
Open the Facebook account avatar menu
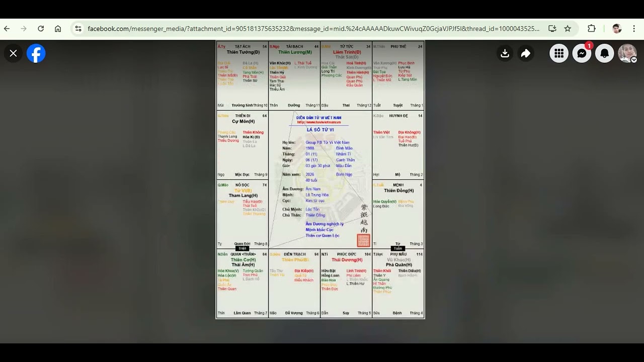627,53
